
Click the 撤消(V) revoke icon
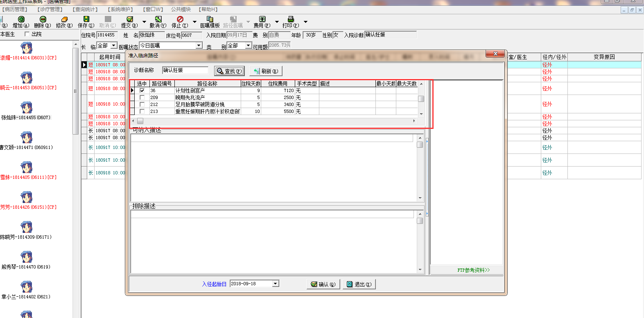tap(158, 19)
